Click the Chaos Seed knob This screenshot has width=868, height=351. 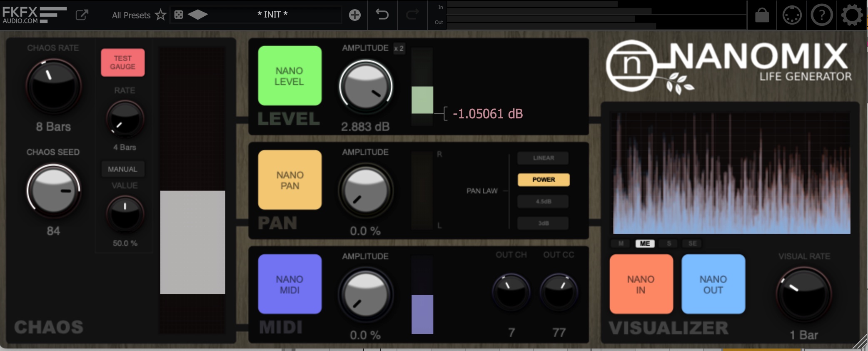pos(54,191)
